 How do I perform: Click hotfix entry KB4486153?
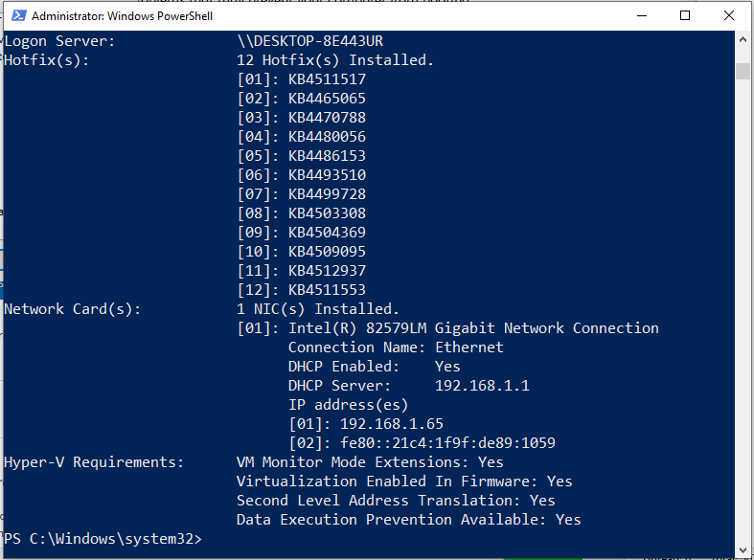pyautogui.click(x=327, y=156)
